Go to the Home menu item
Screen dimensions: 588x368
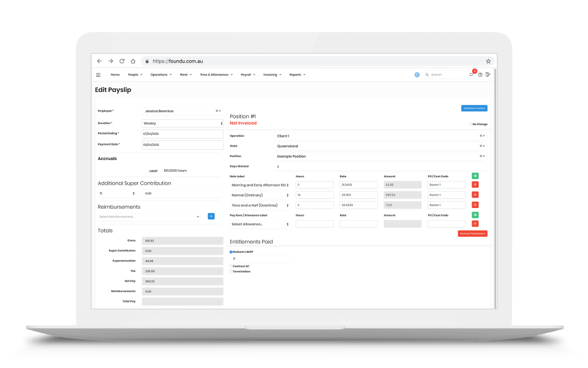[x=115, y=75]
